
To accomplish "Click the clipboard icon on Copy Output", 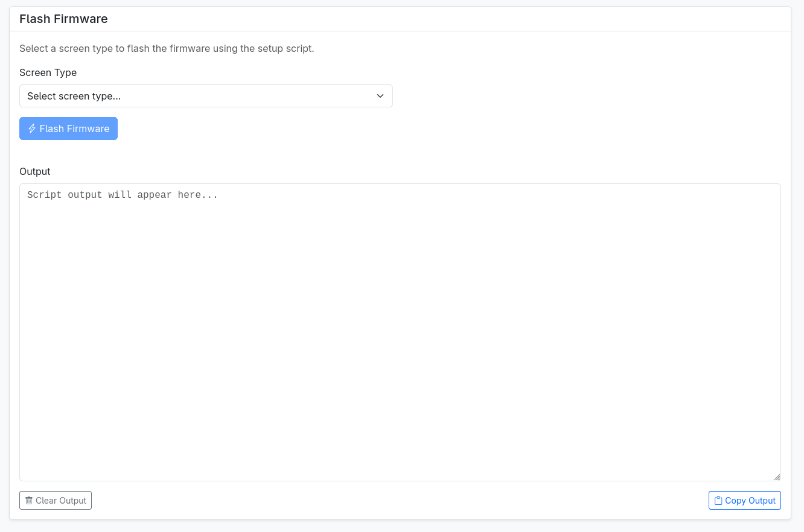I will [718, 501].
